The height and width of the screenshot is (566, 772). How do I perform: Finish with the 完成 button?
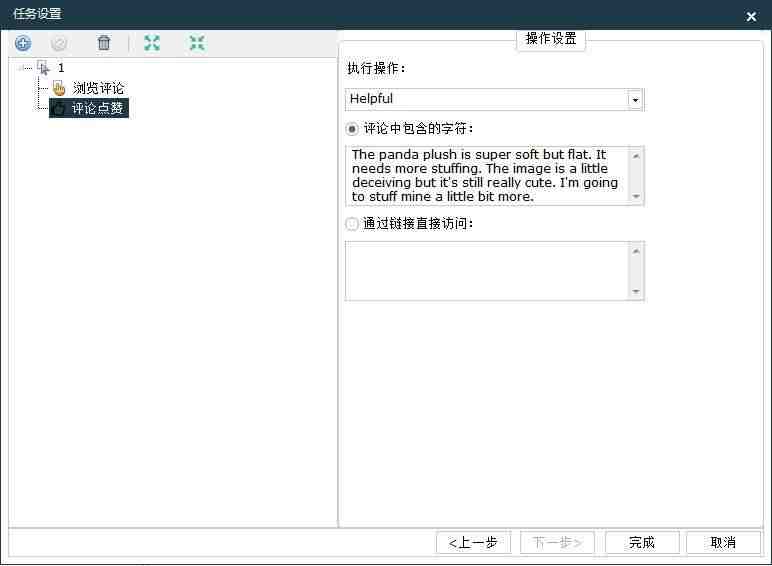pos(642,542)
